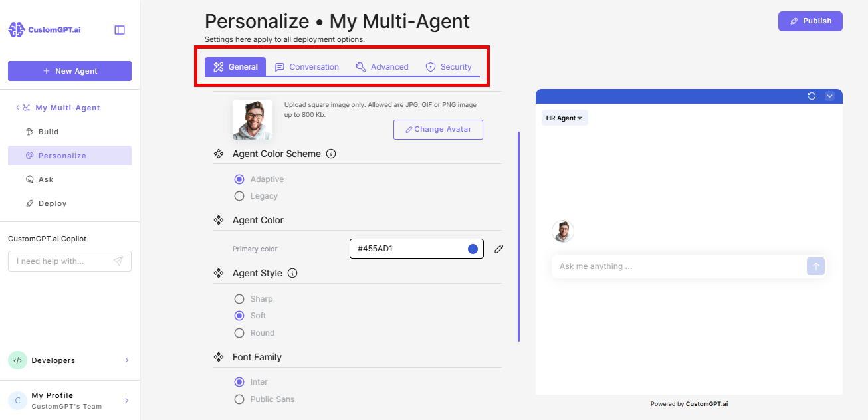Select the Adaptive color scheme option
The height and width of the screenshot is (420, 868).
point(239,179)
